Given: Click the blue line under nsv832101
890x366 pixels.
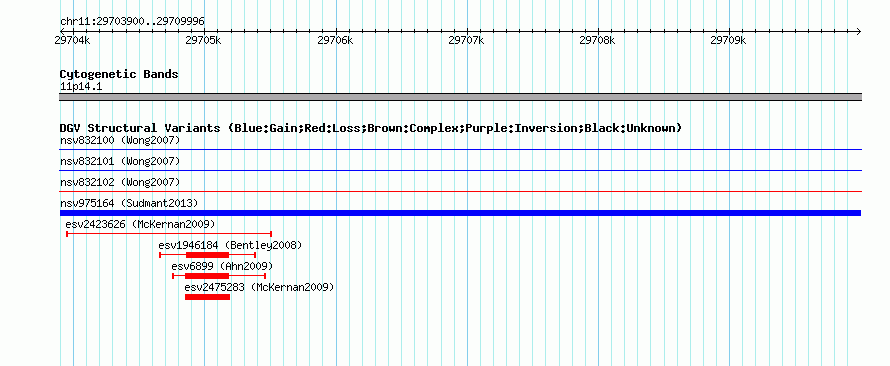Looking at the screenshot, I should [460, 170].
